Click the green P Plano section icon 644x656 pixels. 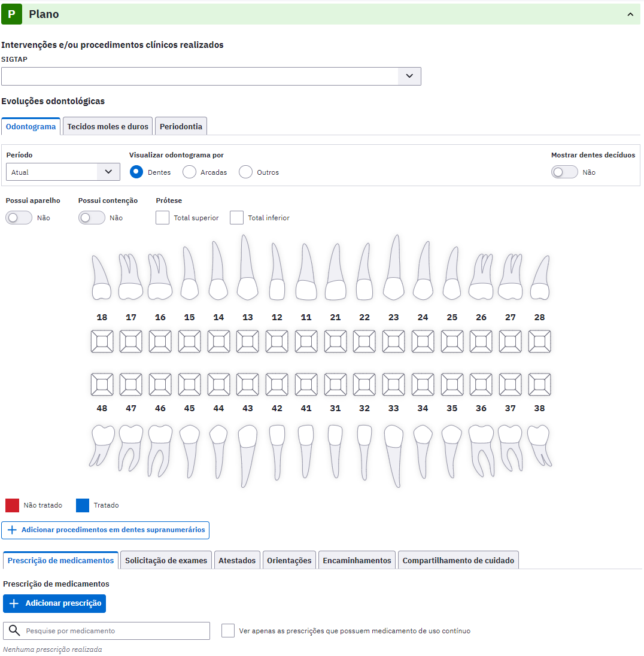tap(12, 14)
